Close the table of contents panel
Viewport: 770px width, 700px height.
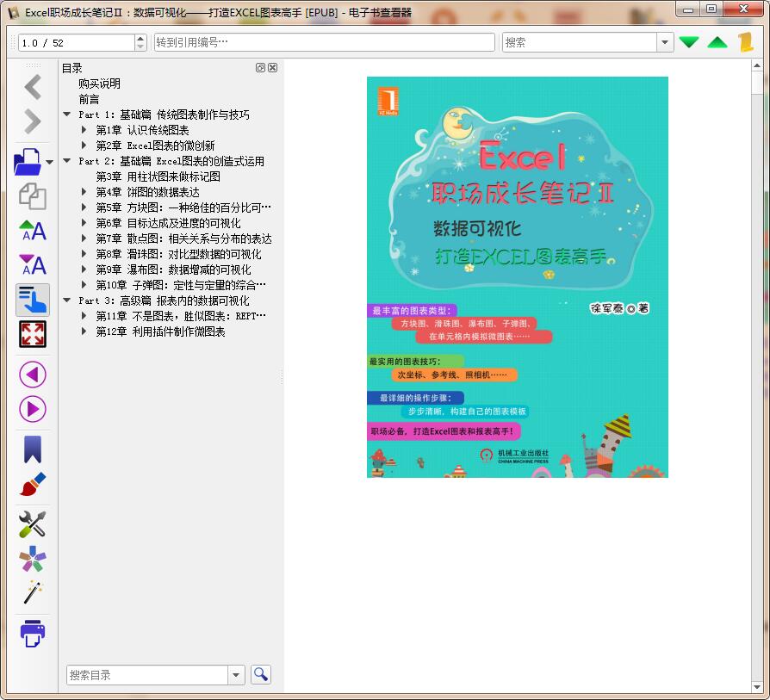pos(272,68)
